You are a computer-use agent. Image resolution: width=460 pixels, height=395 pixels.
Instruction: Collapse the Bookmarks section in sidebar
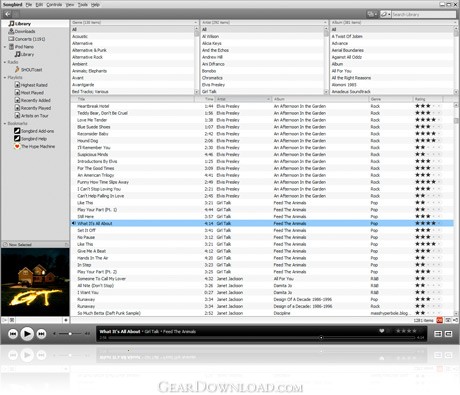click(5, 123)
